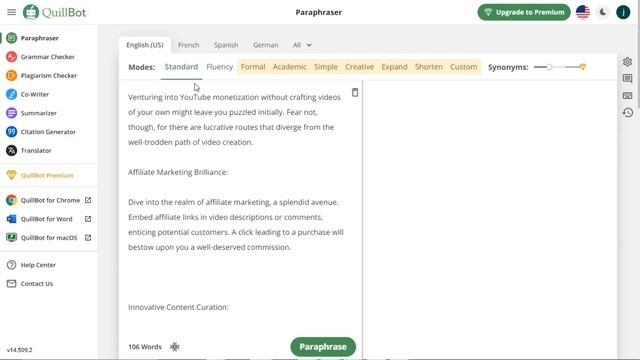Open the Summarizer sidebar icon

(x=11, y=113)
